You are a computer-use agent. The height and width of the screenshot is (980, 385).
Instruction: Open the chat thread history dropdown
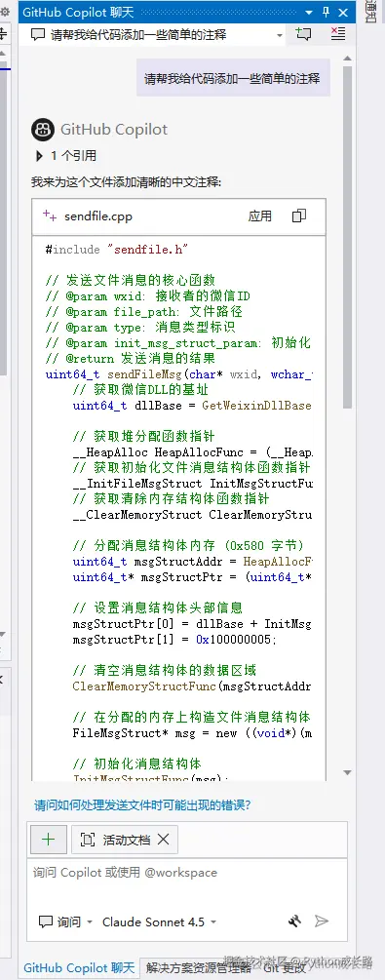281,35
